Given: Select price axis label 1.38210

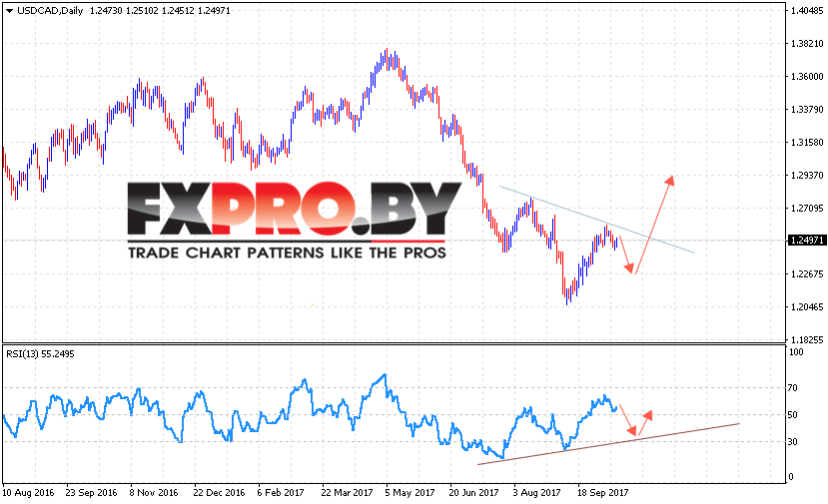Looking at the screenshot, I should [807, 44].
